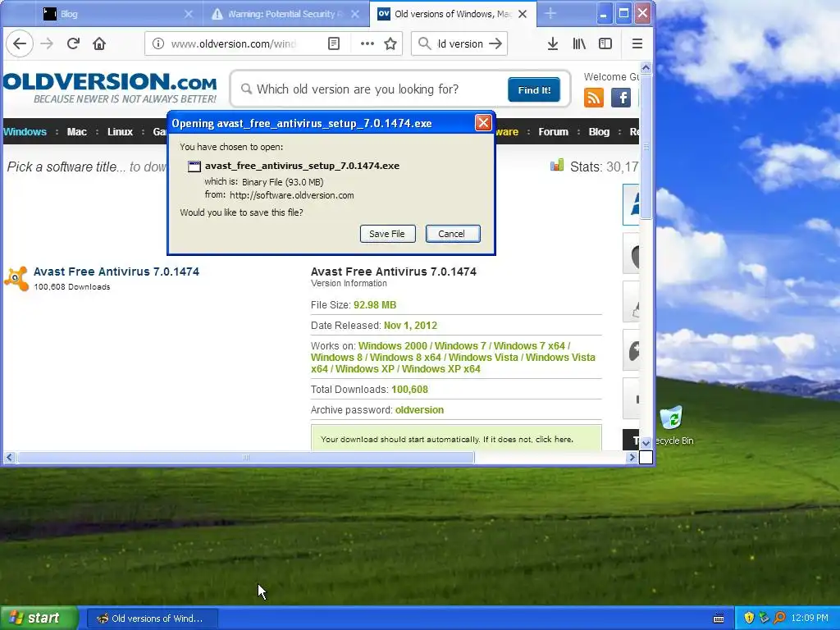Click the 'oldversion' archive password text
The image size is (840, 630).
[419, 410]
